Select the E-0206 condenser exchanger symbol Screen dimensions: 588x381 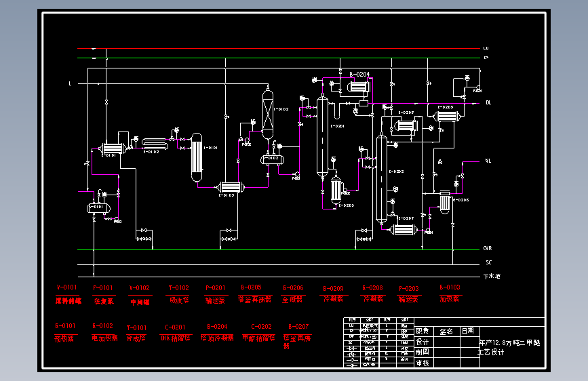(x=406, y=125)
